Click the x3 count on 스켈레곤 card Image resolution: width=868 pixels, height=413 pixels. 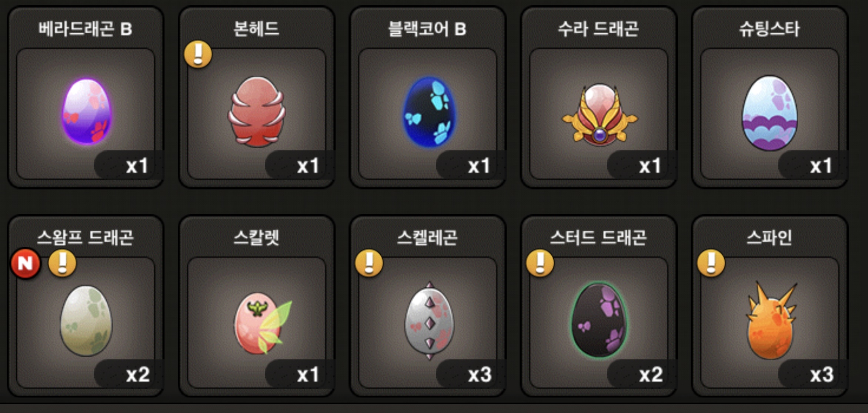pos(480,375)
